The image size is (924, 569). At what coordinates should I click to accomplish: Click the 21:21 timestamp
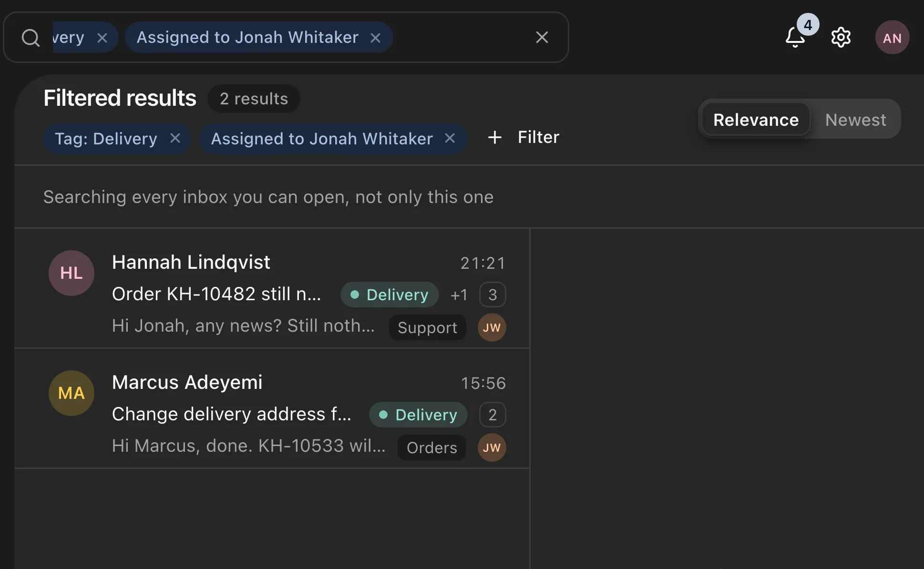coord(483,263)
